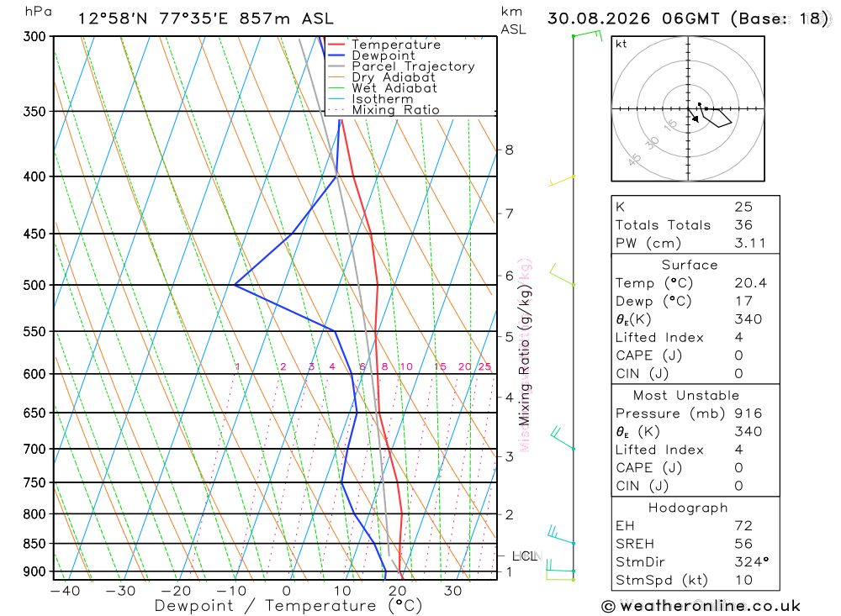Click the StmDir value '324°'
841x616 pixels.
click(x=751, y=562)
